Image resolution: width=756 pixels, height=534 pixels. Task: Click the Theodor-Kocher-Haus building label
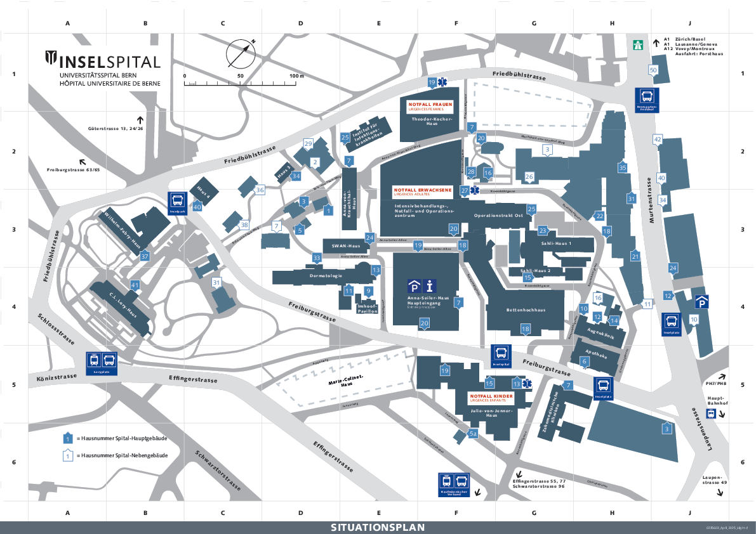pyautogui.click(x=432, y=121)
